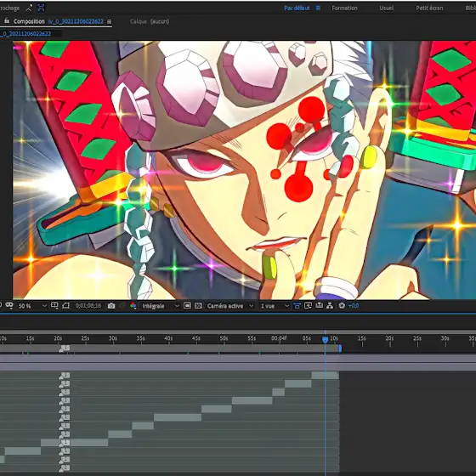Image resolution: width=476 pixels, height=476 pixels.
Task: Toggle mask and shape path visibility icon
Action: 9,305
